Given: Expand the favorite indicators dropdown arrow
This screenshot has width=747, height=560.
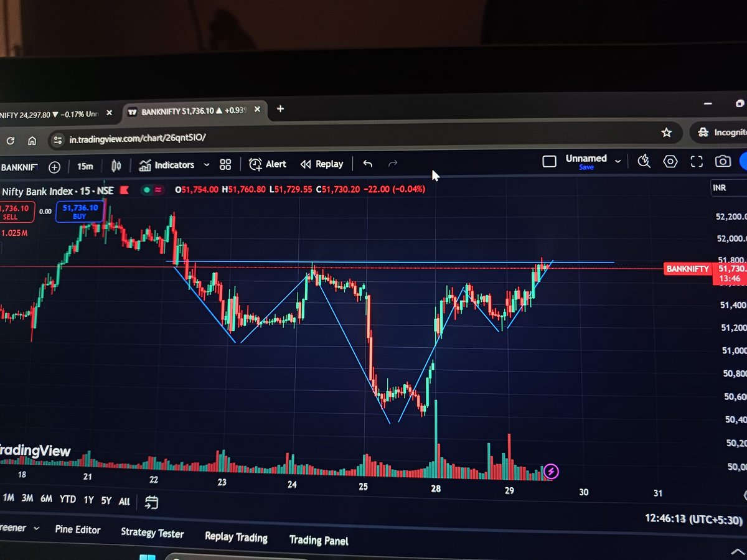Looking at the screenshot, I should pyautogui.click(x=207, y=164).
